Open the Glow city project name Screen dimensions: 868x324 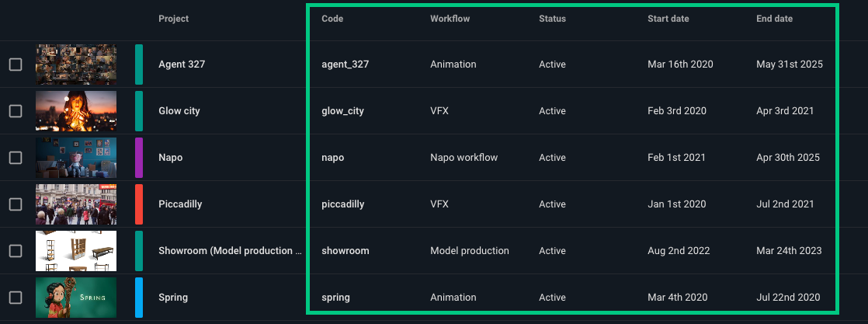[179, 111]
